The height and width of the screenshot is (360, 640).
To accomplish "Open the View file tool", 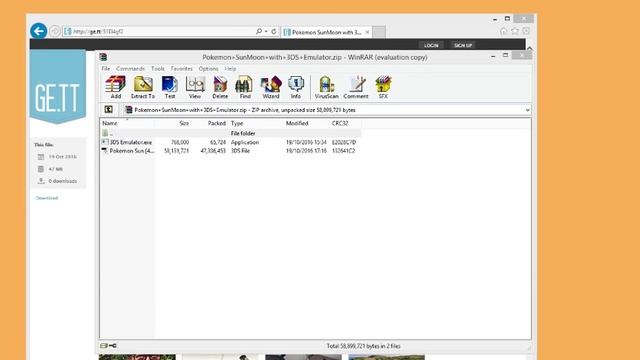I will 195,87.
